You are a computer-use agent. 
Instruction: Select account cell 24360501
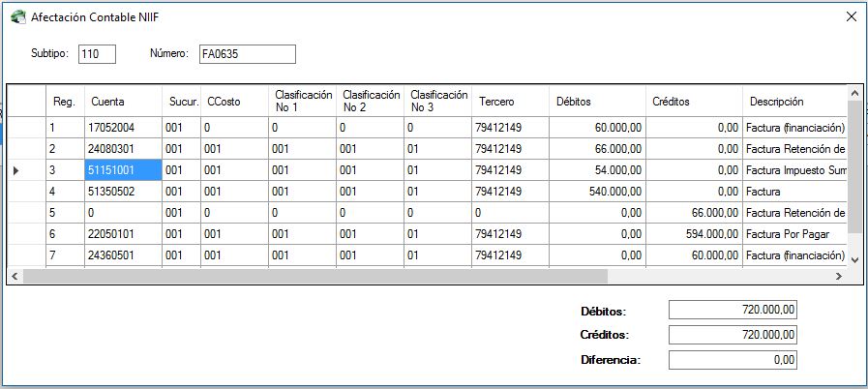(124, 255)
